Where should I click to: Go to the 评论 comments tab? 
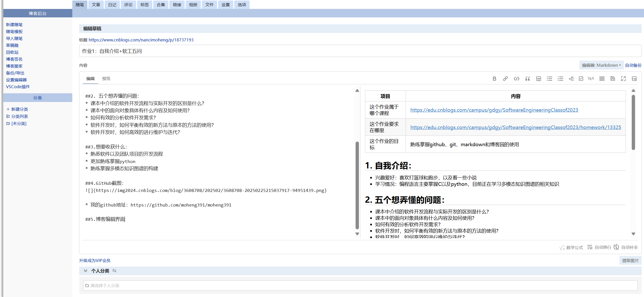click(x=128, y=5)
